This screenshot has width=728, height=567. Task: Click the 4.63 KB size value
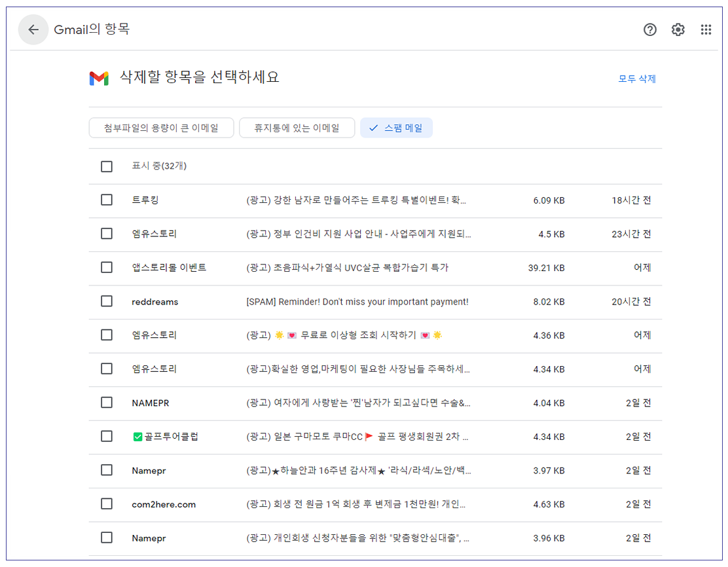[549, 504]
